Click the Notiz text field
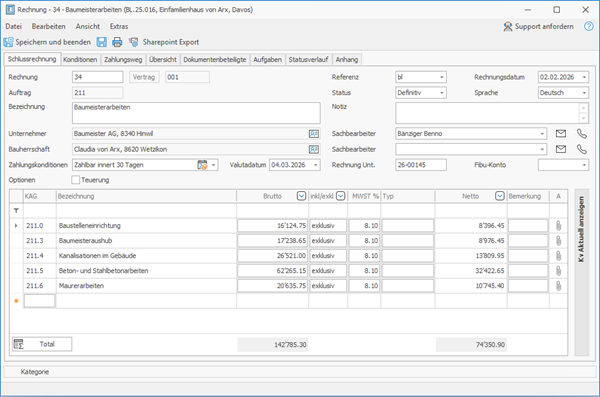The image size is (600, 397). click(488, 113)
